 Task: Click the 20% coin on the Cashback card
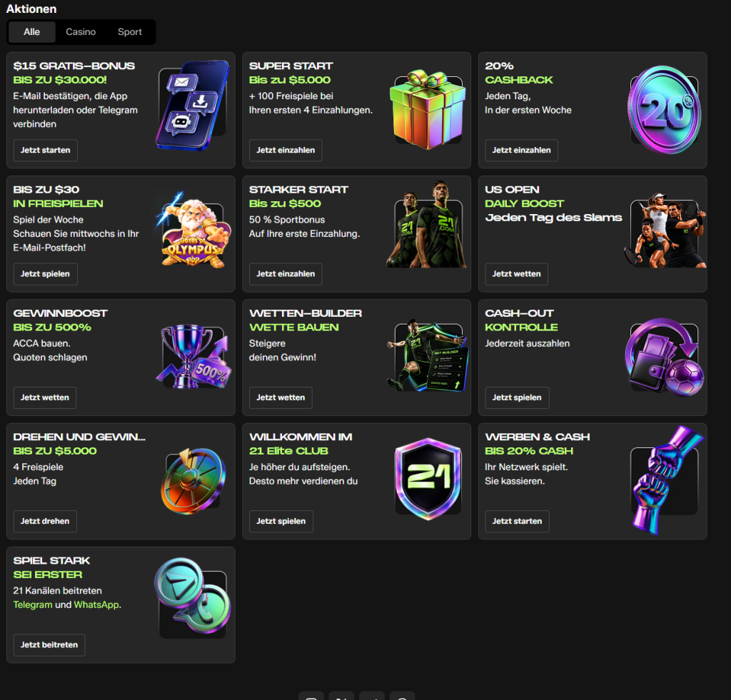(665, 110)
